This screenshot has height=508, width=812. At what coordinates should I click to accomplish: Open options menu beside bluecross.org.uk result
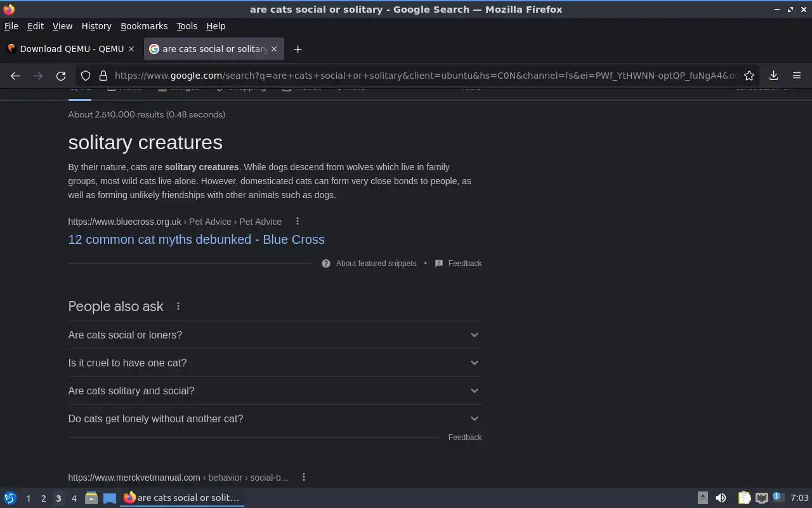click(x=297, y=221)
